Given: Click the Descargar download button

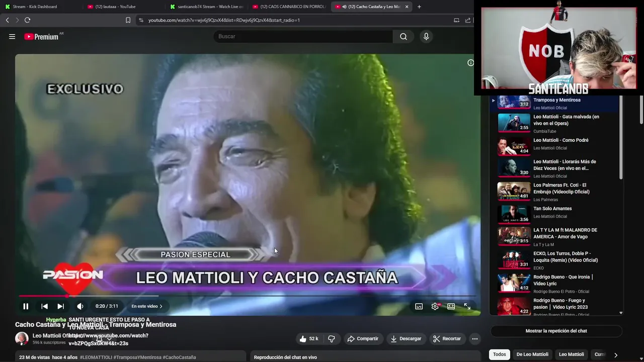Looking at the screenshot, I should 406,339.
